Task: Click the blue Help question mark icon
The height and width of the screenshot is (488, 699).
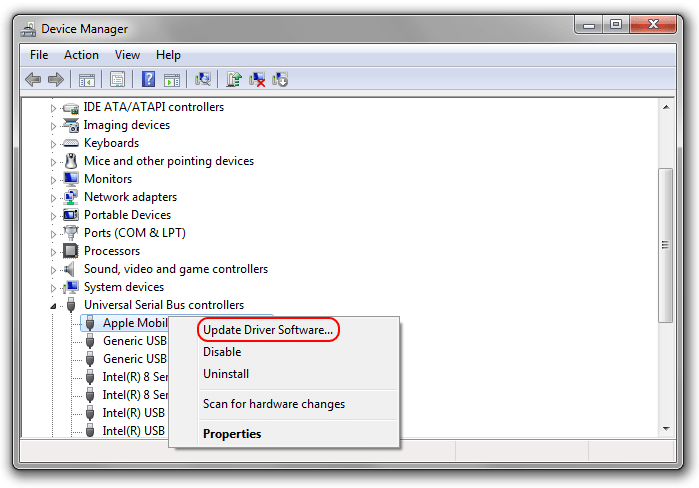Action: point(148,79)
